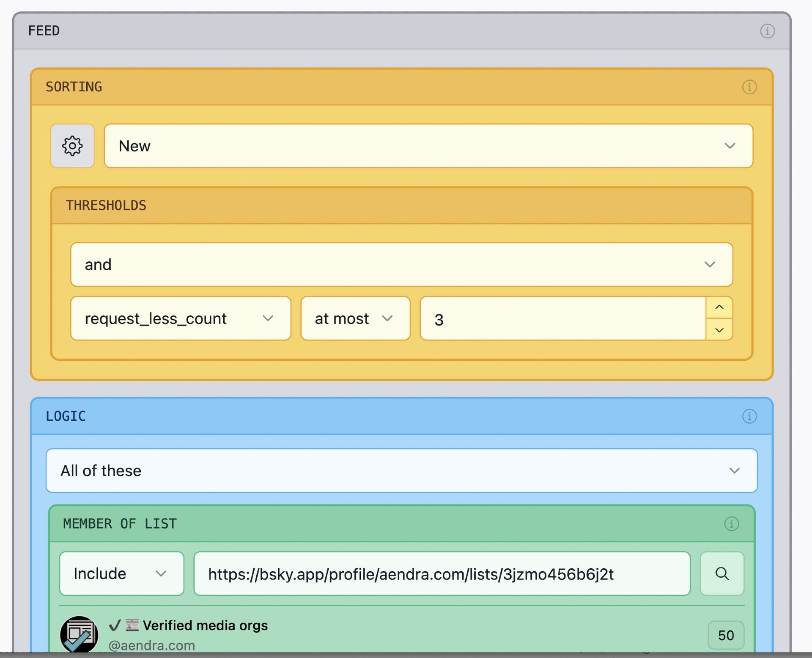812x658 pixels.
Task: Click the threshold value field showing 3
Action: [562, 319]
